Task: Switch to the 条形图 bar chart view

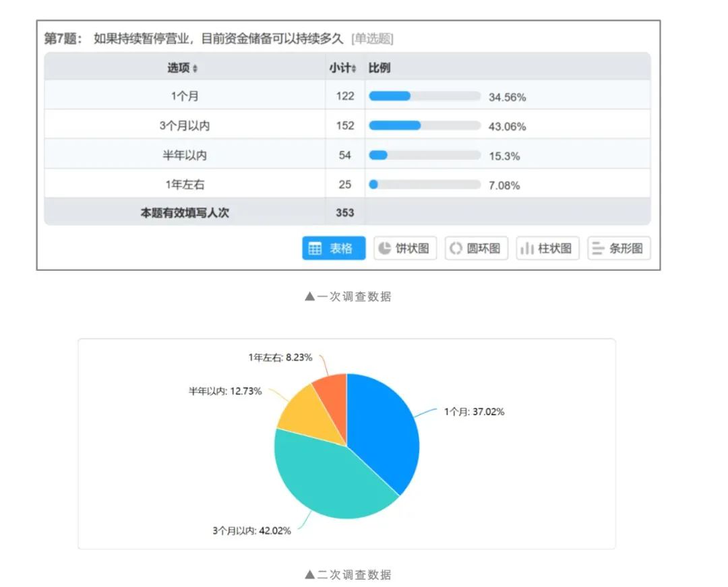Action: click(x=619, y=248)
